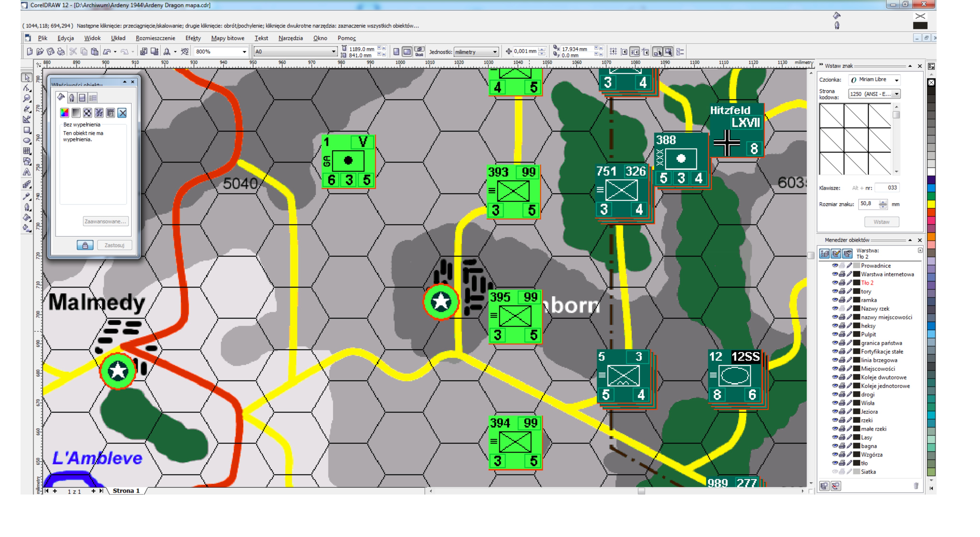Hide the heksy layer using its eye icon

pyautogui.click(x=835, y=326)
